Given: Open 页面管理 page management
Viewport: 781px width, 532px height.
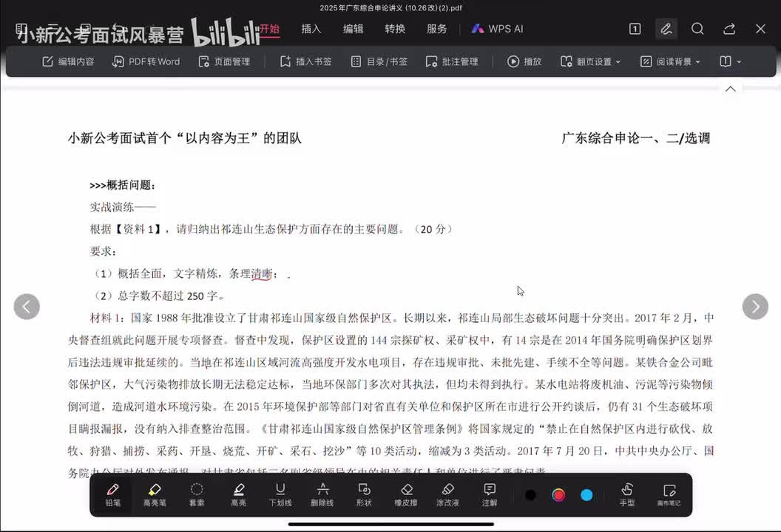Looking at the screenshot, I should coord(224,62).
